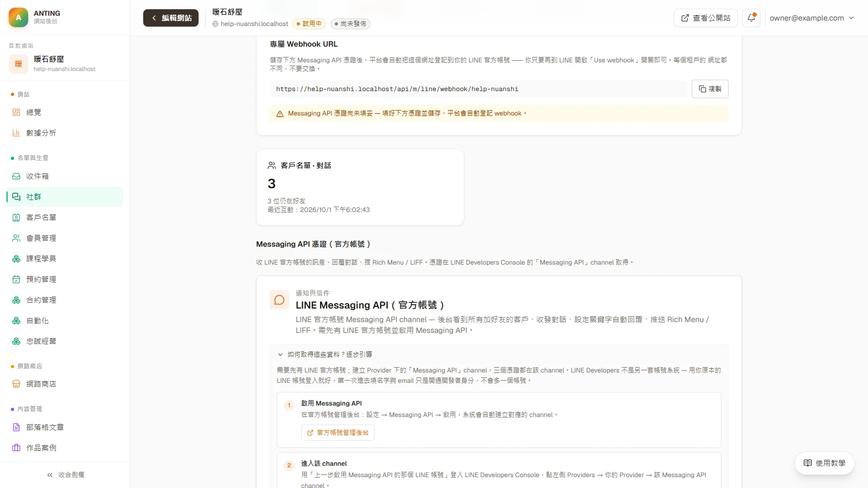
Task: Open 客戶名單 in the sidebar
Action: [x=65, y=217]
